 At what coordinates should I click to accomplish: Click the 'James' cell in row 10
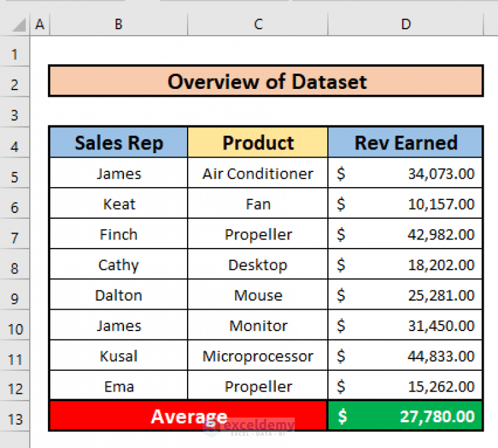[x=118, y=325]
